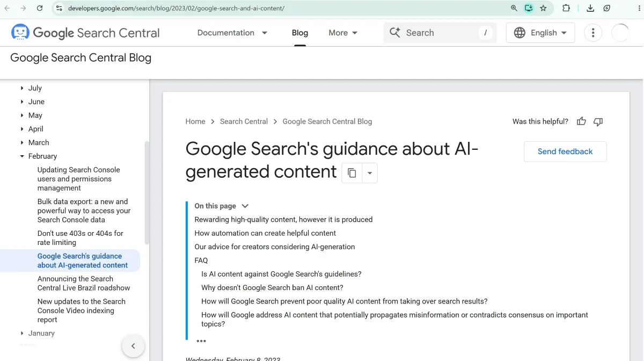Expand the April archive in sidebar
Image resolution: width=644 pixels, height=361 pixels.
click(x=22, y=129)
